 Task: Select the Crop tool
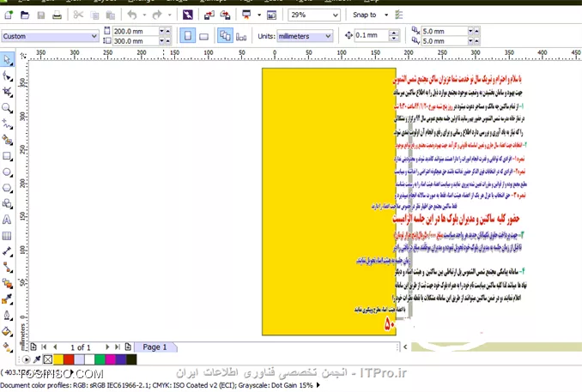pyautogui.click(x=7, y=92)
